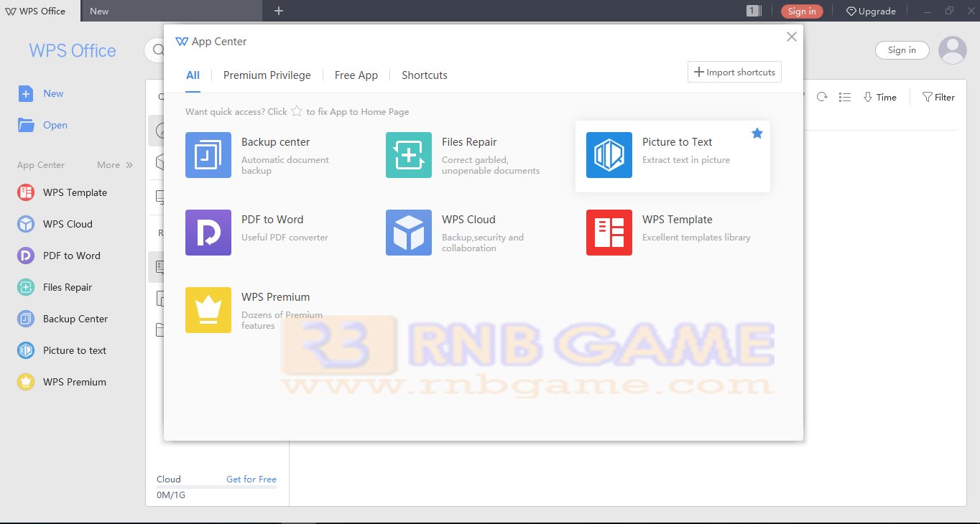The image size is (980, 524).
Task: Launch Picture to text from the sidebar
Action: [63, 350]
